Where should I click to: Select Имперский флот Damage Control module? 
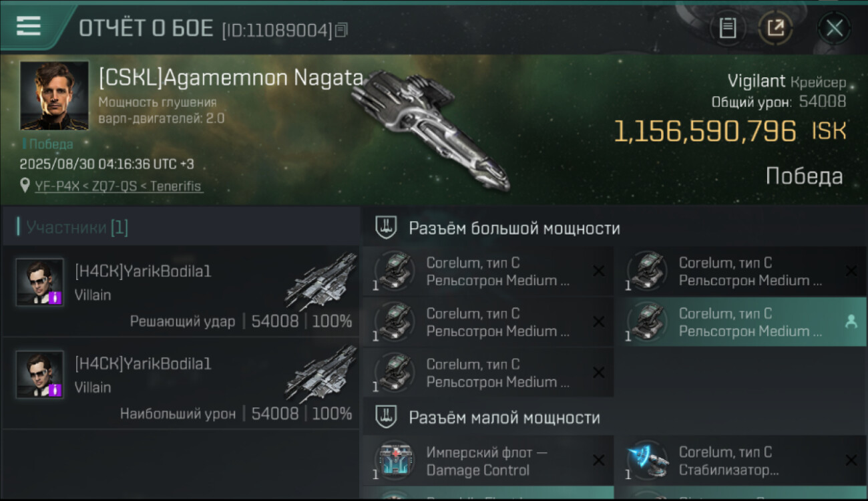(488, 461)
